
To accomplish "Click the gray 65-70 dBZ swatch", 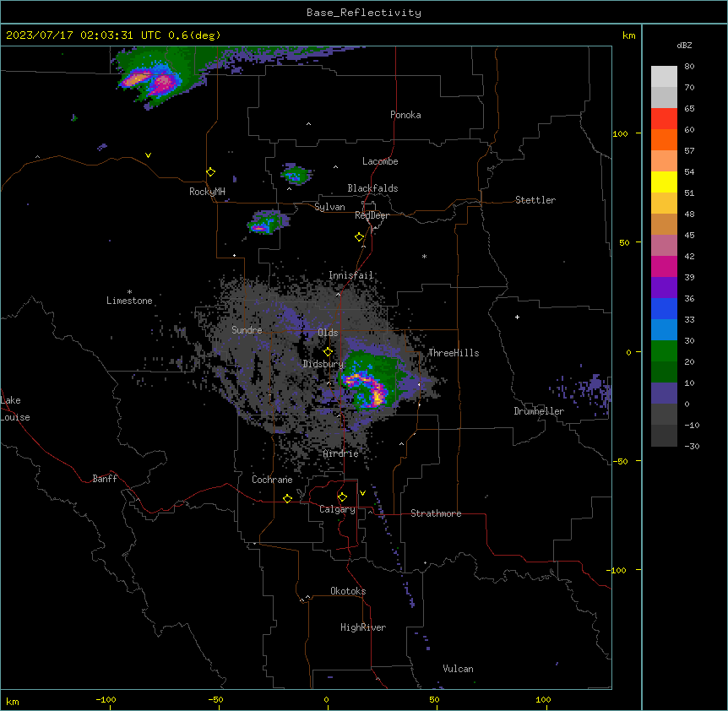I will 664,97.
